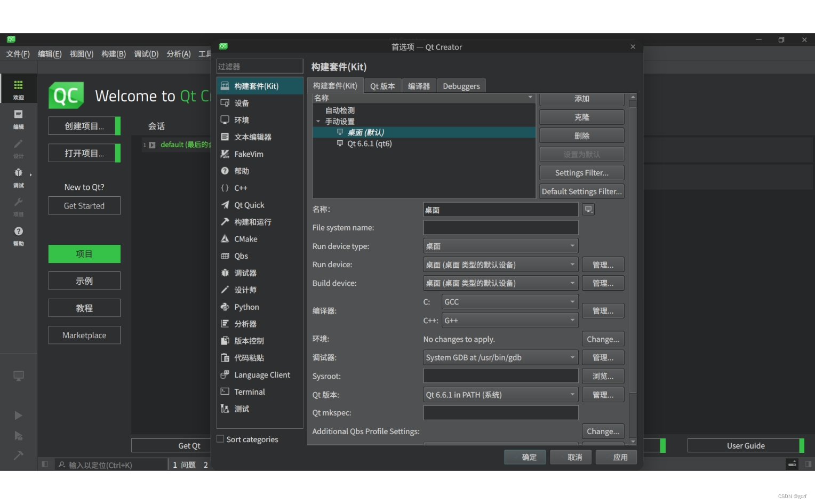
Task: Select 构建和运行 preferences category
Action: (260, 222)
